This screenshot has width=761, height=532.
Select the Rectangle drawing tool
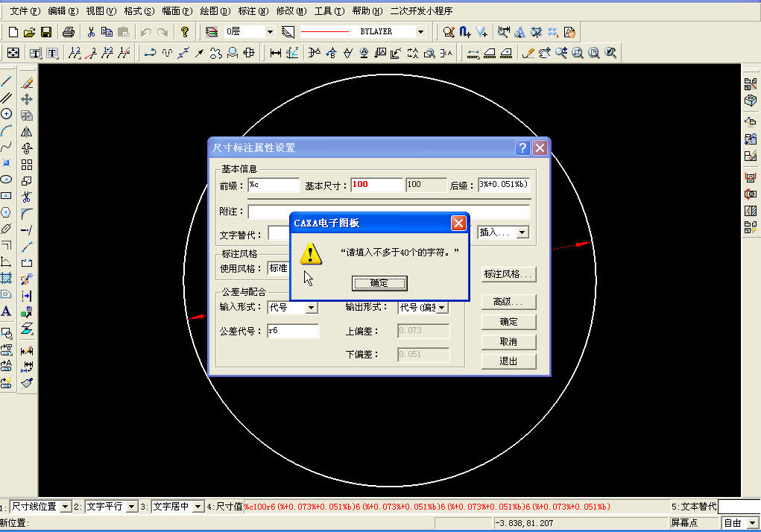click(x=6, y=196)
